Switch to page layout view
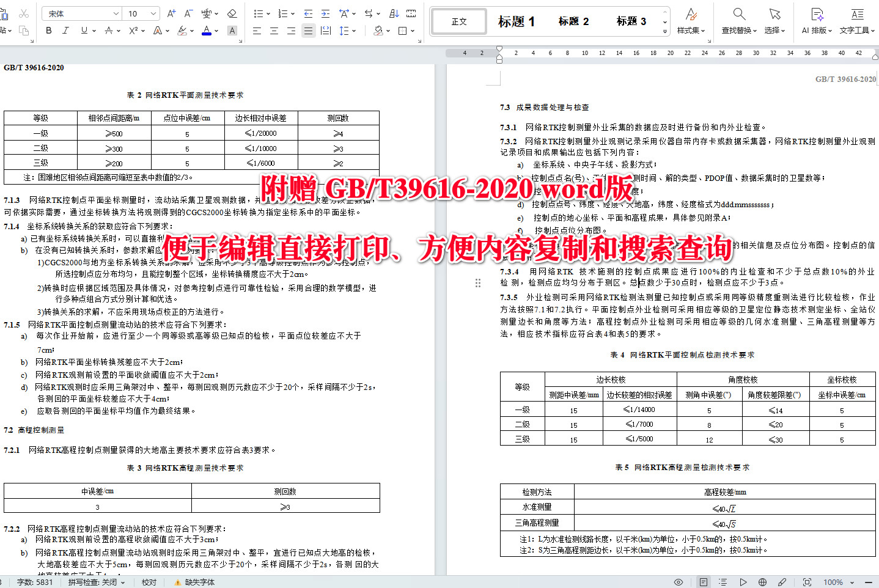879x588 pixels. [704, 582]
